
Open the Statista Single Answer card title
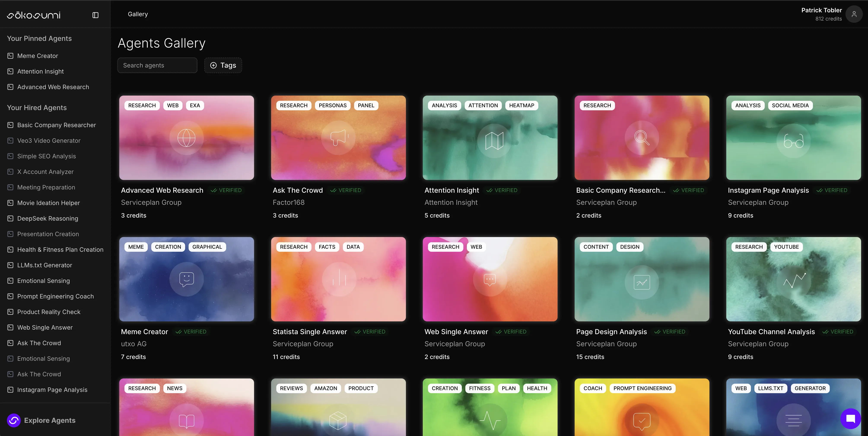click(310, 331)
